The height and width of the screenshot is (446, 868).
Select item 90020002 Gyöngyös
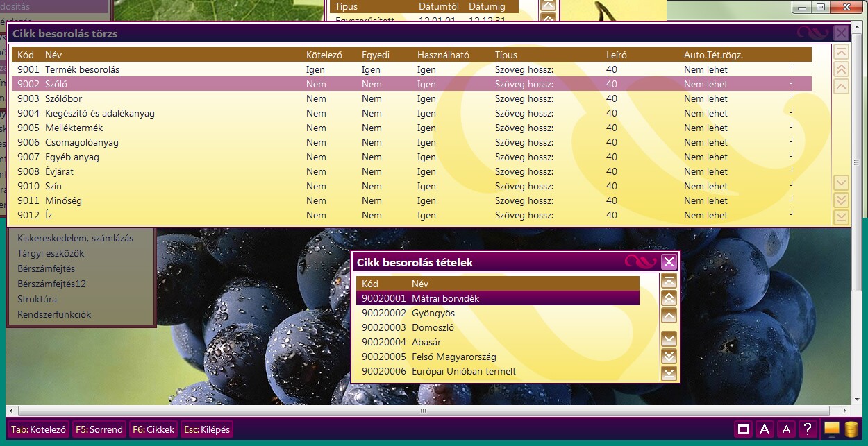(x=497, y=313)
